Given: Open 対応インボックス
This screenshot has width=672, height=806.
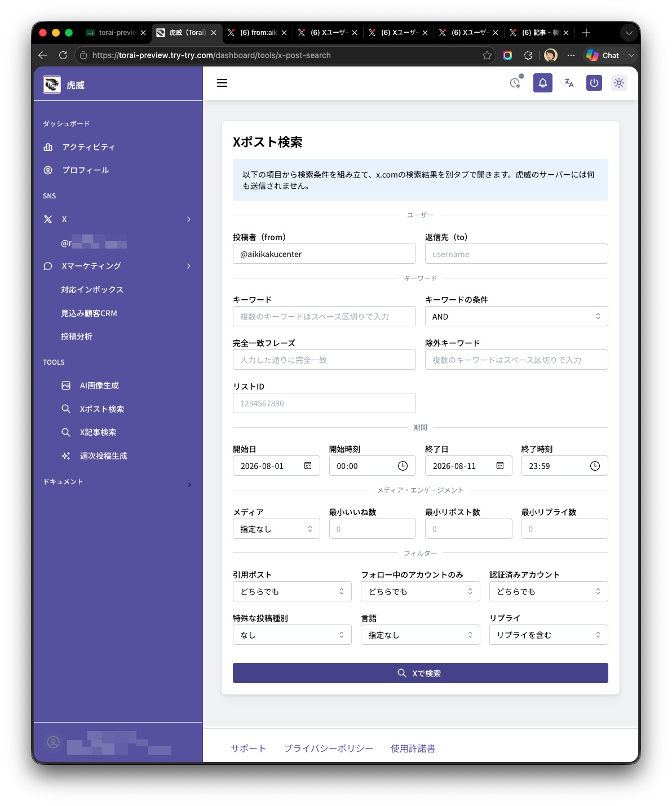Looking at the screenshot, I should (x=92, y=290).
